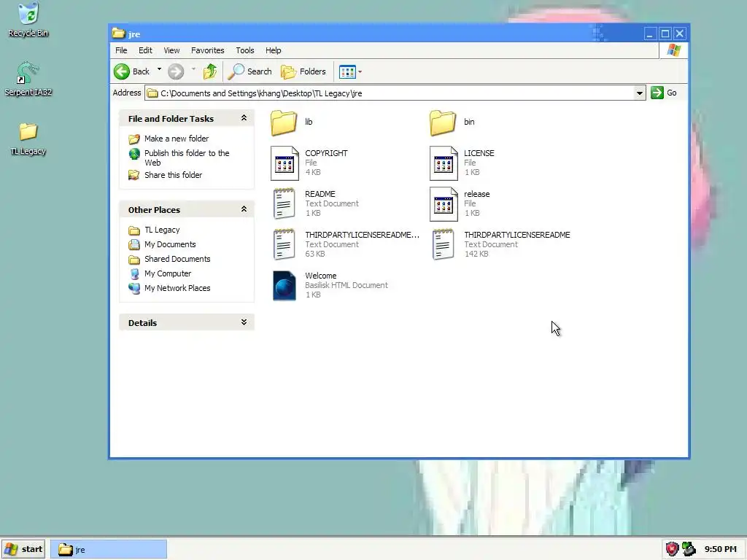This screenshot has width=747, height=560.
Task: Open the Search pane
Action: point(249,71)
